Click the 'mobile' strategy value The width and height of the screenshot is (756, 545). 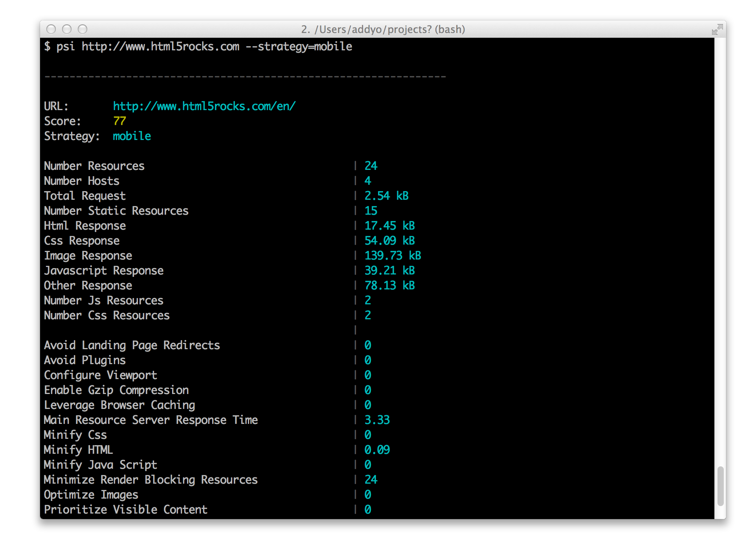[x=132, y=136]
